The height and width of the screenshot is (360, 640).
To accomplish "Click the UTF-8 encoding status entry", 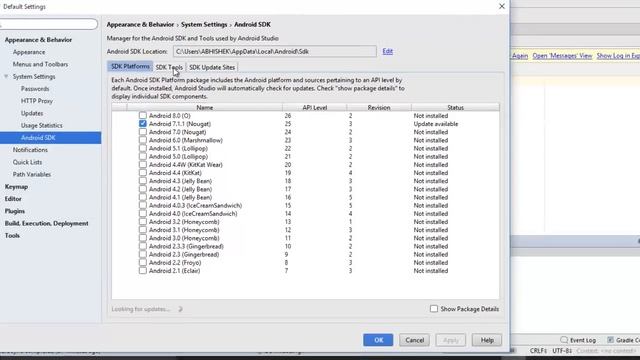I will click(562, 351).
